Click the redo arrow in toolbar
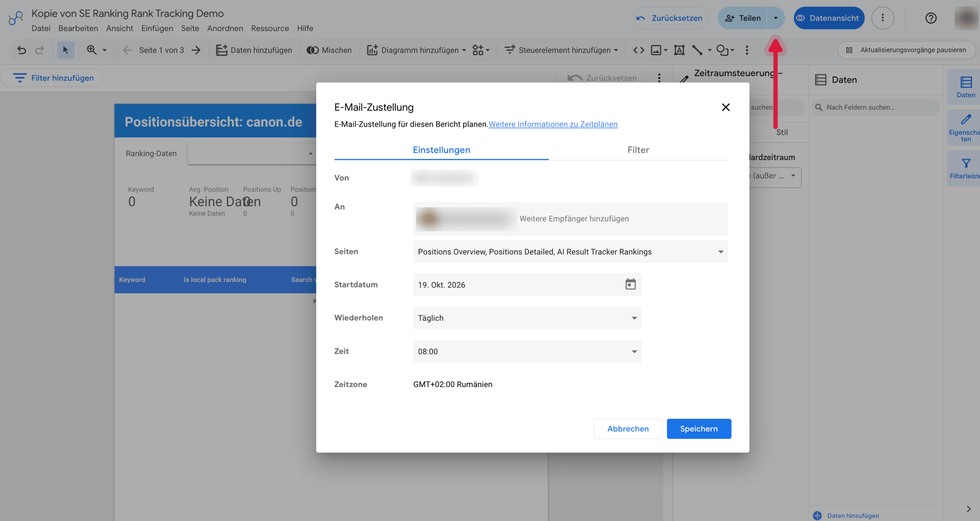This screenshot has height=521, width=980. click(39, 50)
